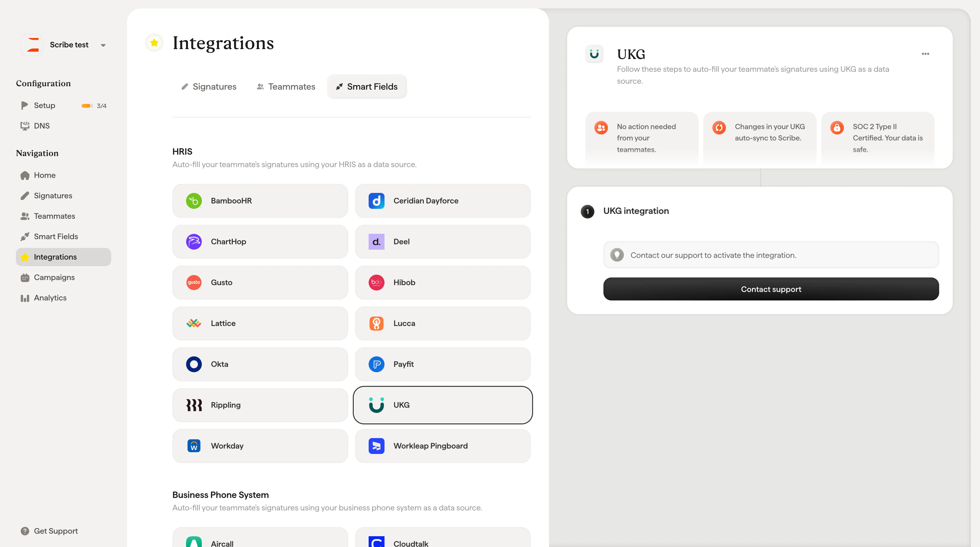Viewport: 980px width, 547px height.
Task: Click the 'Business Phone System' heading
Action: (220, 495)
